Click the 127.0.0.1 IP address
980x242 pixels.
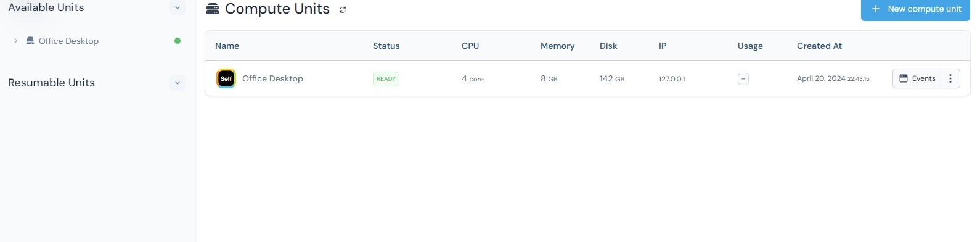(x=672, y=79)
